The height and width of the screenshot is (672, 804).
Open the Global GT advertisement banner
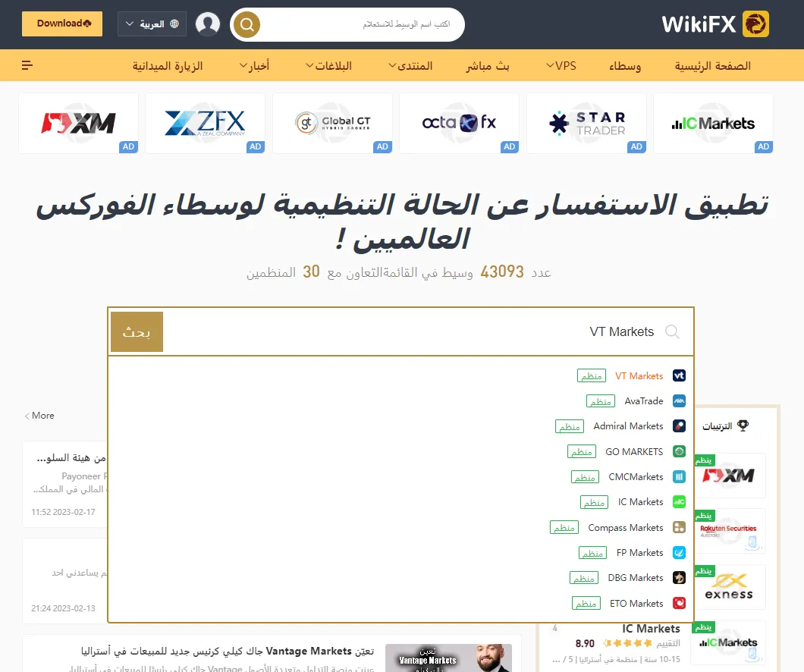pyautogui.click(x=332, y=123)
